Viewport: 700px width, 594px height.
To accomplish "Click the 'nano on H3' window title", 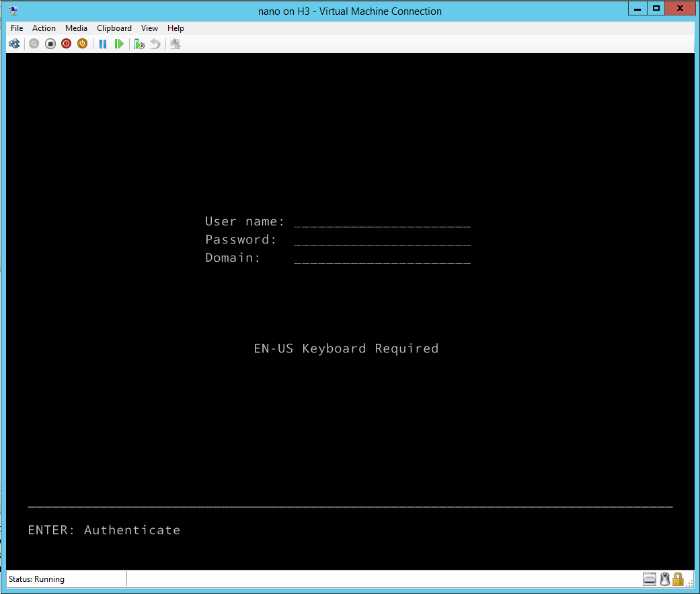I will click(350, 11).
